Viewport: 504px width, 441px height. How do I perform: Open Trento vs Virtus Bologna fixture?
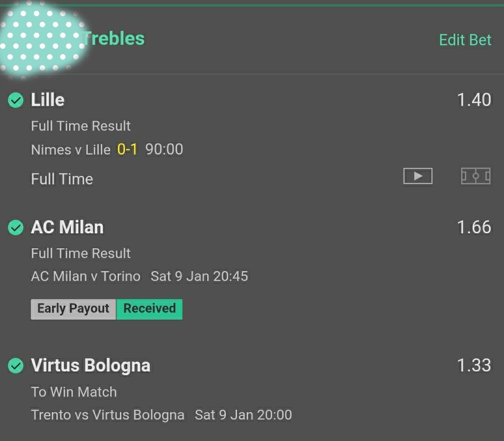click(x=108, y=415)
